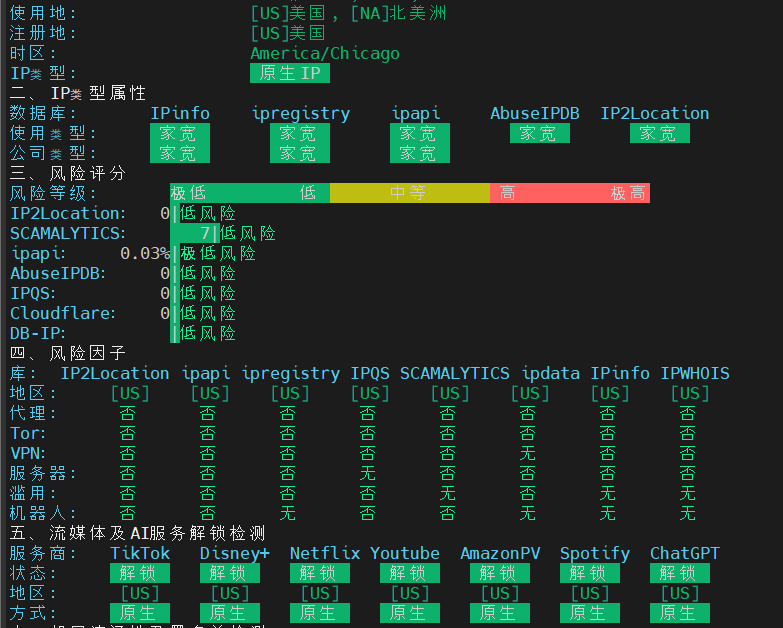Click the DB-IP: risk row label
The height and width of the screenshot is (628, 783).
[x=38, y=333]
